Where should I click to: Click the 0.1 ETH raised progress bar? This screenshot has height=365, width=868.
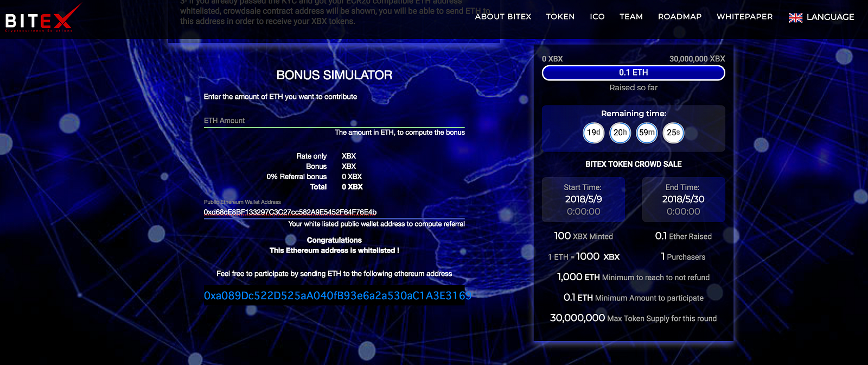pyautogui.click(x=633, y=73)
